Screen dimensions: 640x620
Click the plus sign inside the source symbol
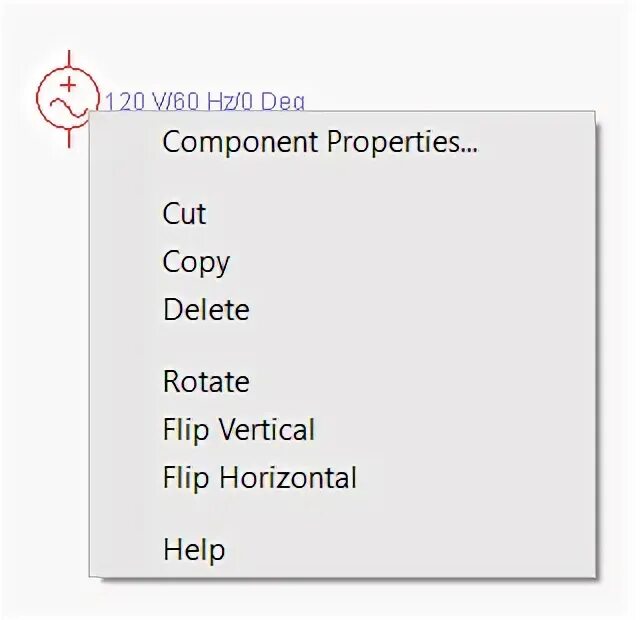coord(69,85)
